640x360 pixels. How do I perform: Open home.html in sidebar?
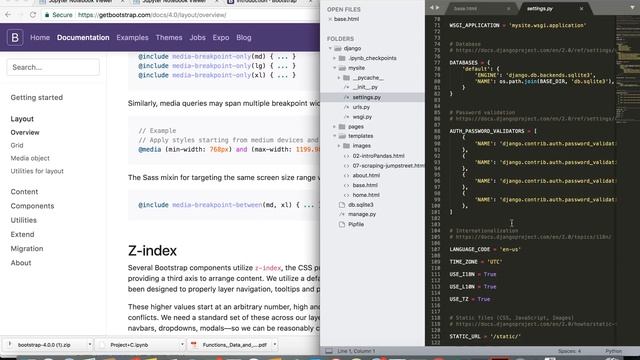pos(366,195)
